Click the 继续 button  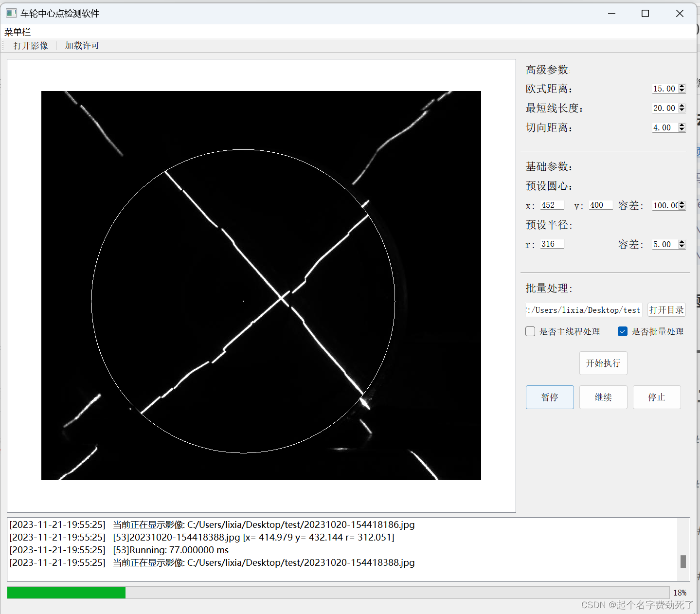603,397
